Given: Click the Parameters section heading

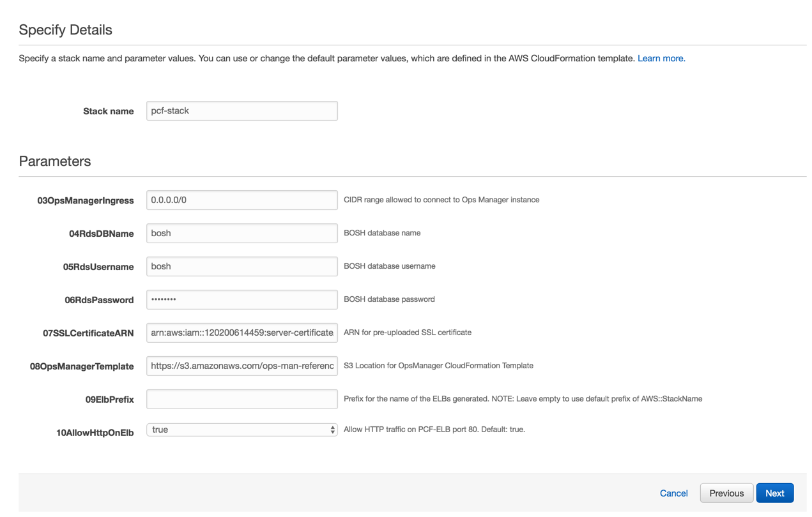Looking at the screenshot, I should click(55, 161).
